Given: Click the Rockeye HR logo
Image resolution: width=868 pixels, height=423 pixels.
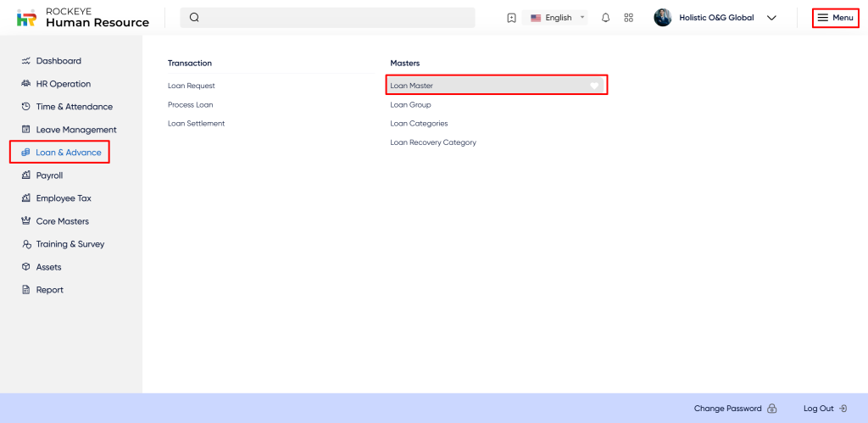Looking at the screenshot, I should click(x=27, y=18).
